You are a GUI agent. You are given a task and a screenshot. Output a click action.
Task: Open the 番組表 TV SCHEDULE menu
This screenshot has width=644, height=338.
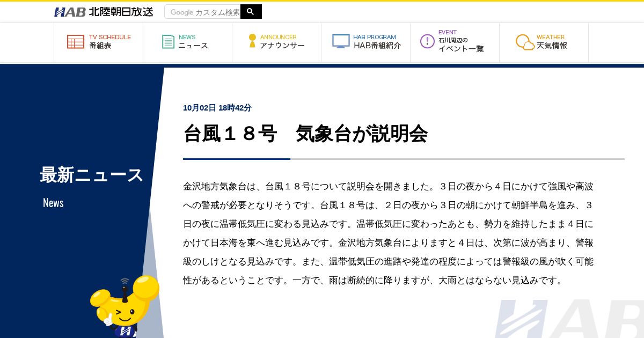click(x=99, y=42)
